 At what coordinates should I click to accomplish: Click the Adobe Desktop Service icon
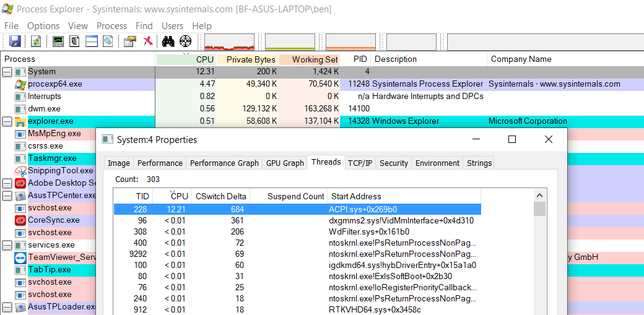point(20,183)
